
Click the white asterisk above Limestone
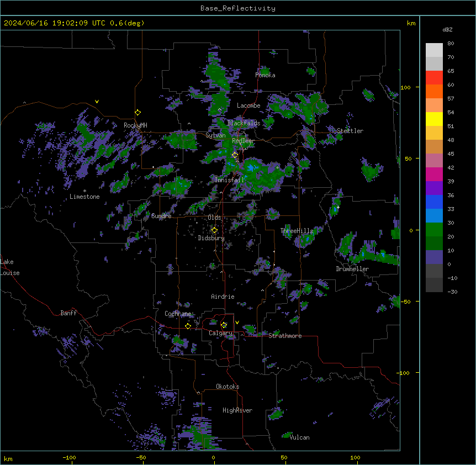point(84,191)
